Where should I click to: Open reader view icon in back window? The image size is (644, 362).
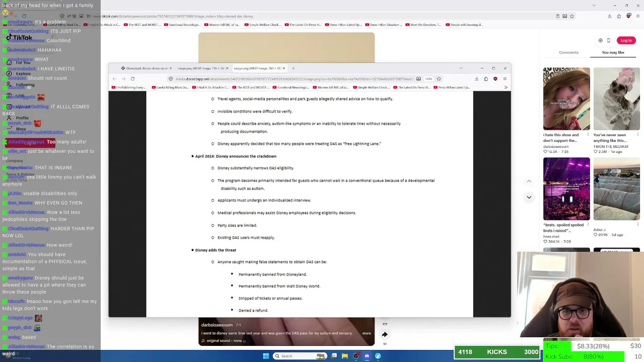557,16
